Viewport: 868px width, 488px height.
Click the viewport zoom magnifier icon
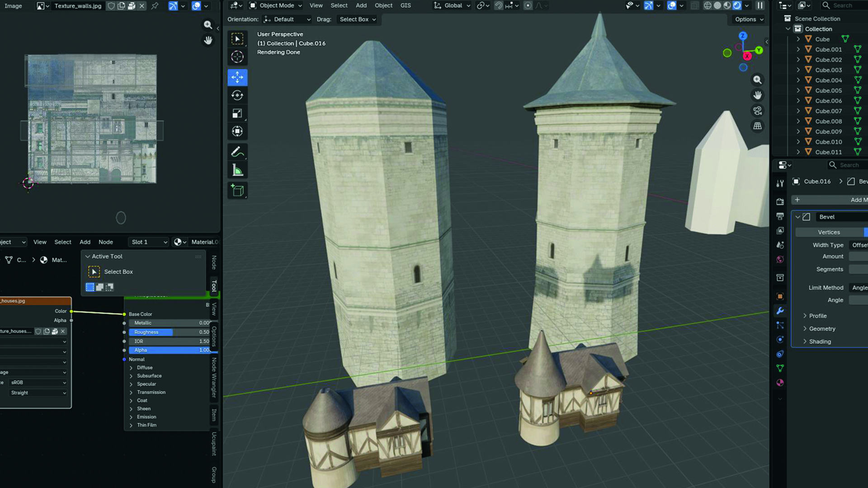[x=757, y=80]
